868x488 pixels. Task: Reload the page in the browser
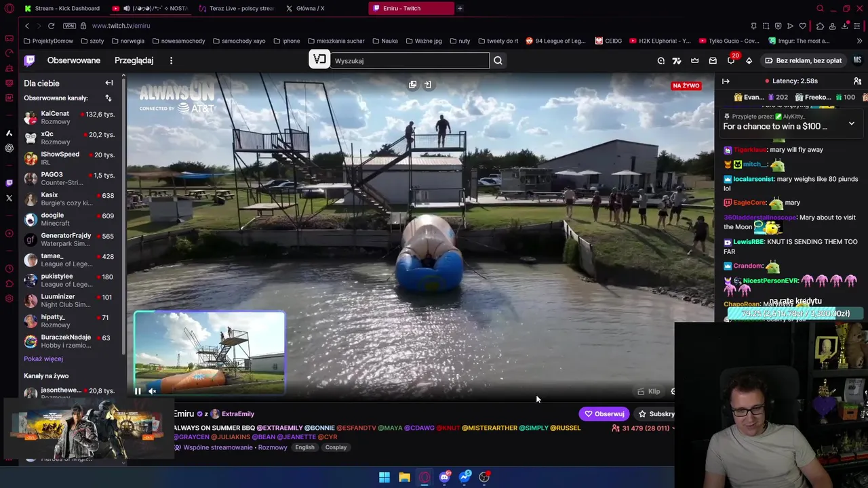tap(51, 26)
